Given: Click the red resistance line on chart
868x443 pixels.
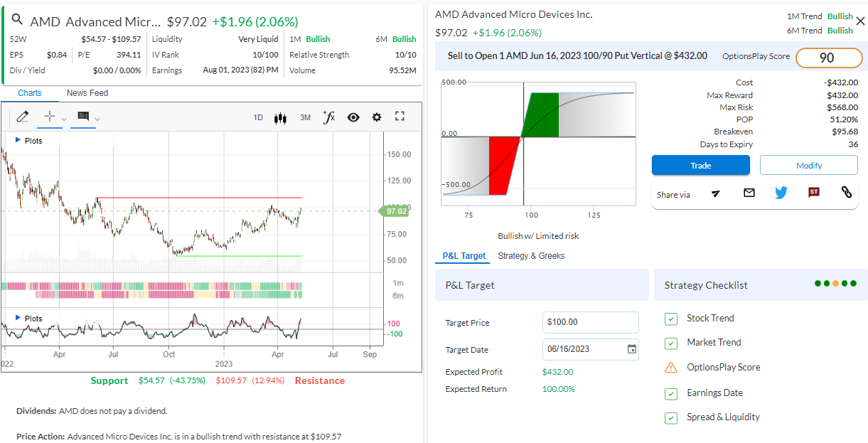Looking at the screenshot, I should 199,198.
